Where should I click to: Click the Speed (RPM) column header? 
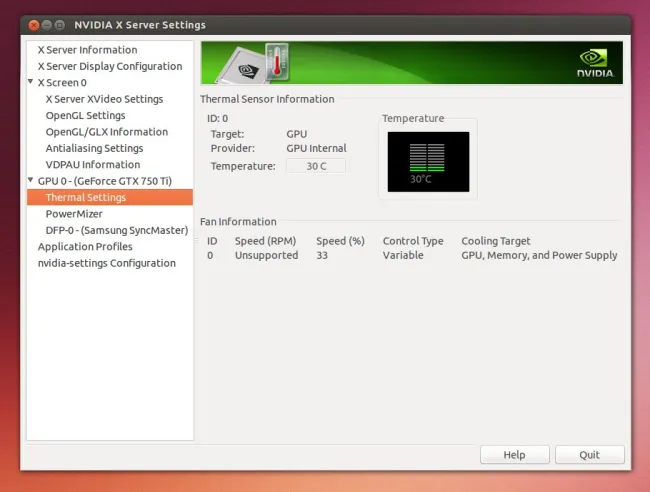(x=265, y=241)
